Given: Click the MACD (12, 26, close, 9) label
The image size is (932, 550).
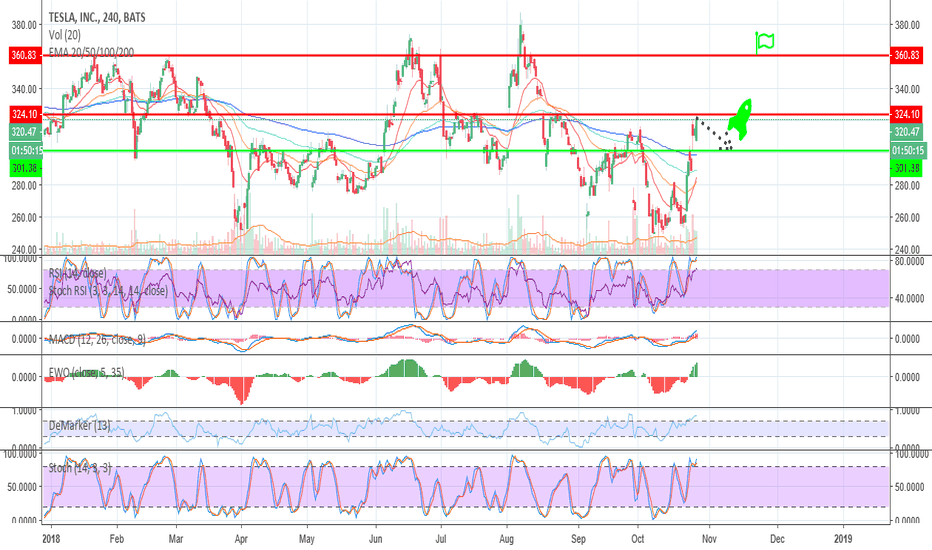Looking at the screenshot, I should point(96,340).
